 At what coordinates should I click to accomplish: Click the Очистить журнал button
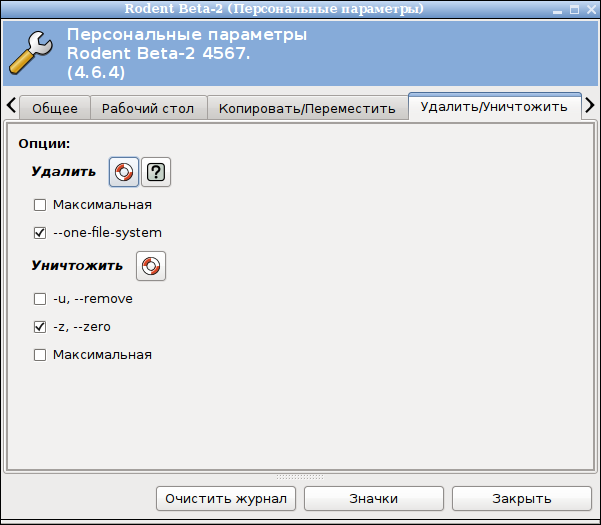click(x=226, y=499)
